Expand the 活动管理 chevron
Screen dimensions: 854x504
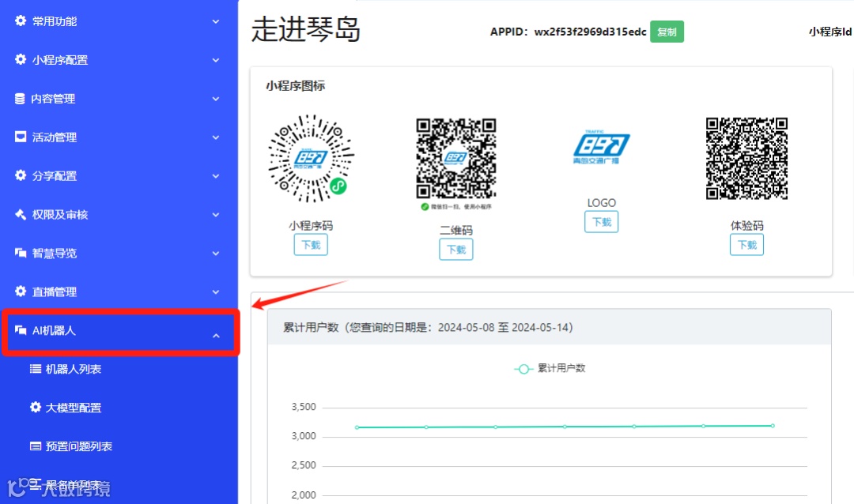[216, 137]
